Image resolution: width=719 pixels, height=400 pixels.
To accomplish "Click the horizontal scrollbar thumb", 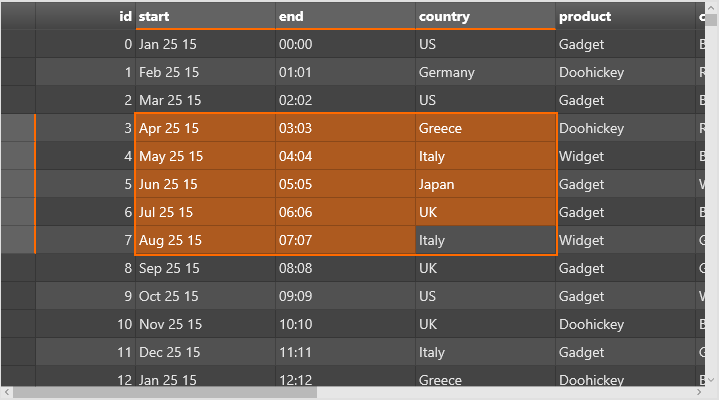I will pos(165,393).
